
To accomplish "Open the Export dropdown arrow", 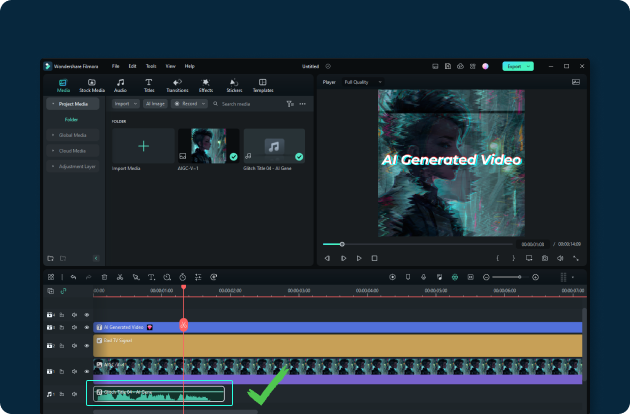I will click(x=529, y=66).
